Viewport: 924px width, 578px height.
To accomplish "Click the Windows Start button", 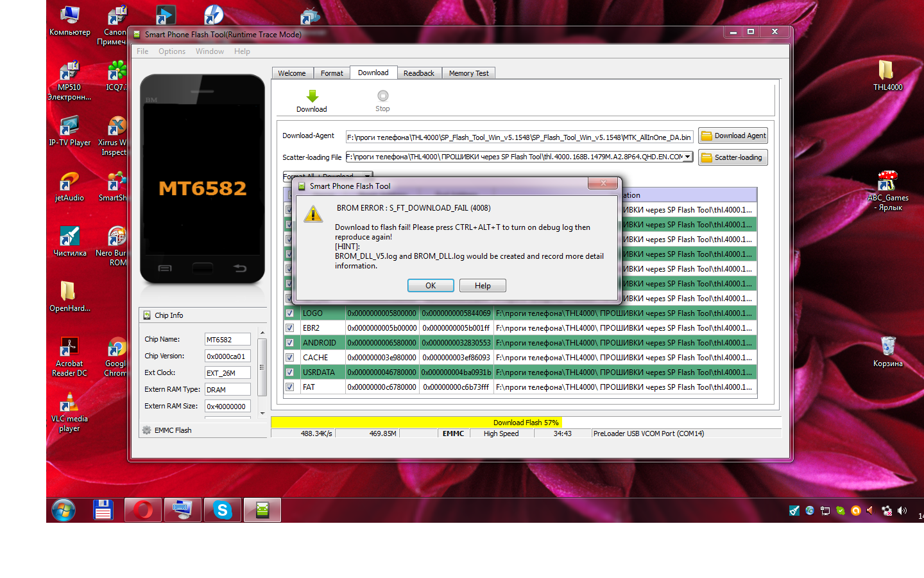I will tap(64, 511).
